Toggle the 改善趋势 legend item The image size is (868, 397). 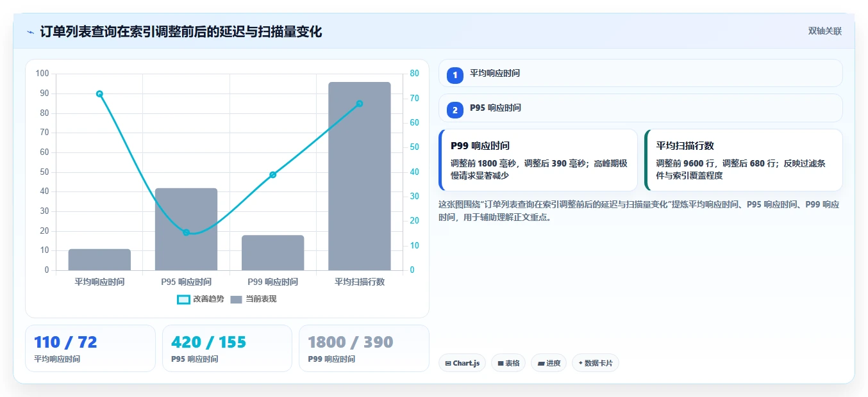point(201,299)
